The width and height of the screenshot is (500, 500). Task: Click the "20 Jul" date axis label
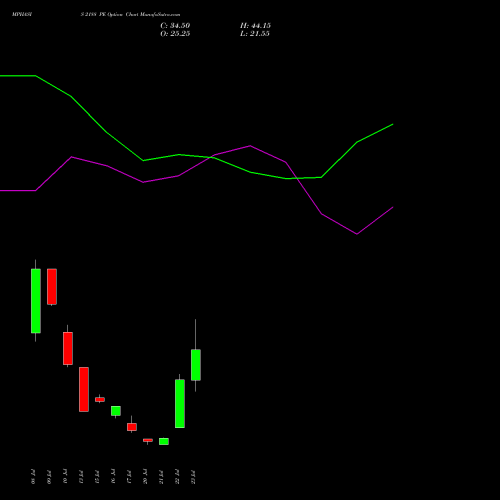[145, 477]
